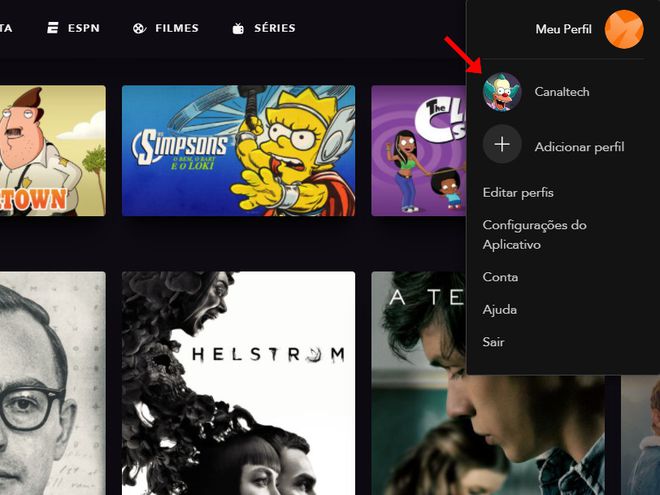The width and height of the screenshot is (660, 495).
Task: Open the Ajuda option
Action: [x=500, y=309]
